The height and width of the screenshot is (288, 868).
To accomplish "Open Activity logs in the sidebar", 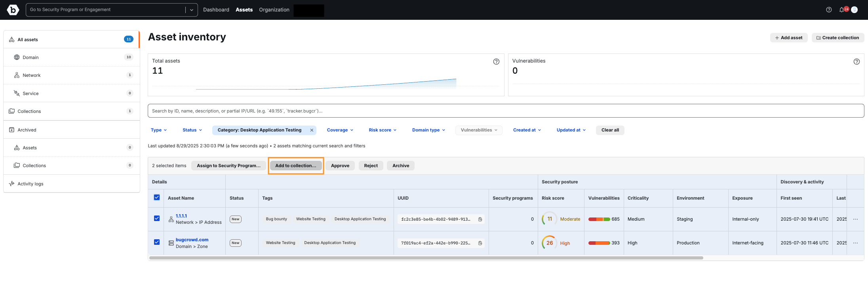I will [x=71, y=184].
